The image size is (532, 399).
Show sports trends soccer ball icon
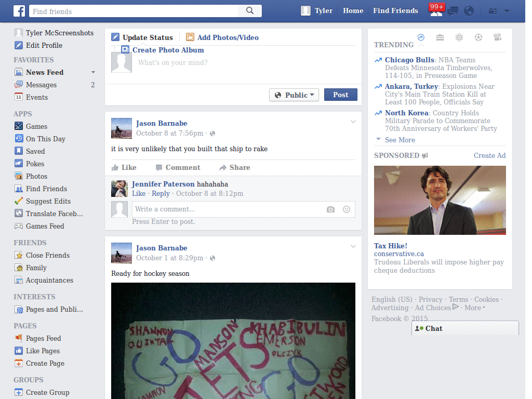click(478, 37)
